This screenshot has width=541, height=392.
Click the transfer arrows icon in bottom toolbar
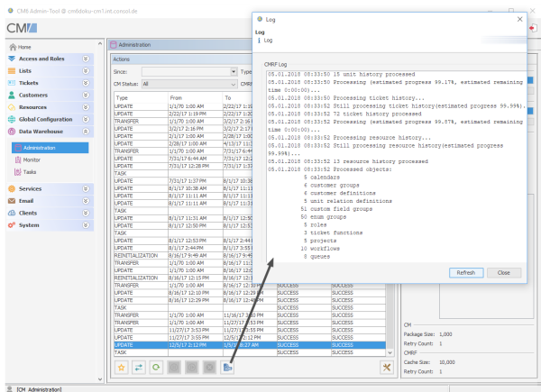[140, 368]
